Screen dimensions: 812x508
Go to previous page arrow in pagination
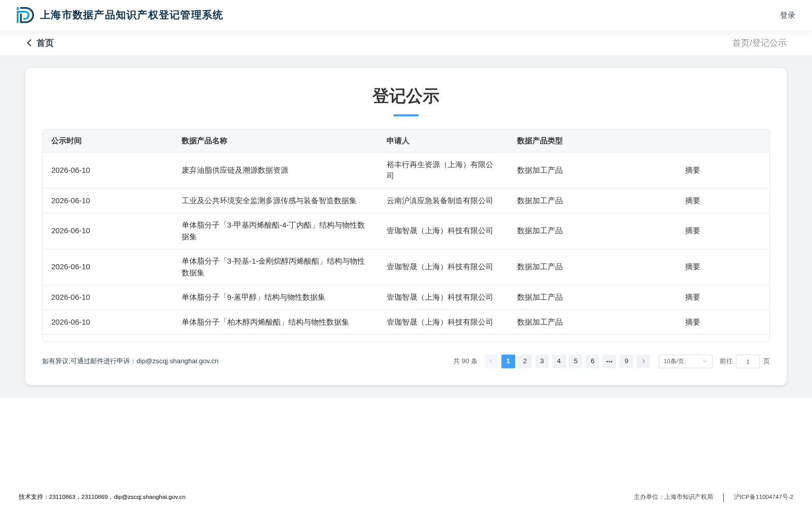pyautogui.click(x=491, y=361)
